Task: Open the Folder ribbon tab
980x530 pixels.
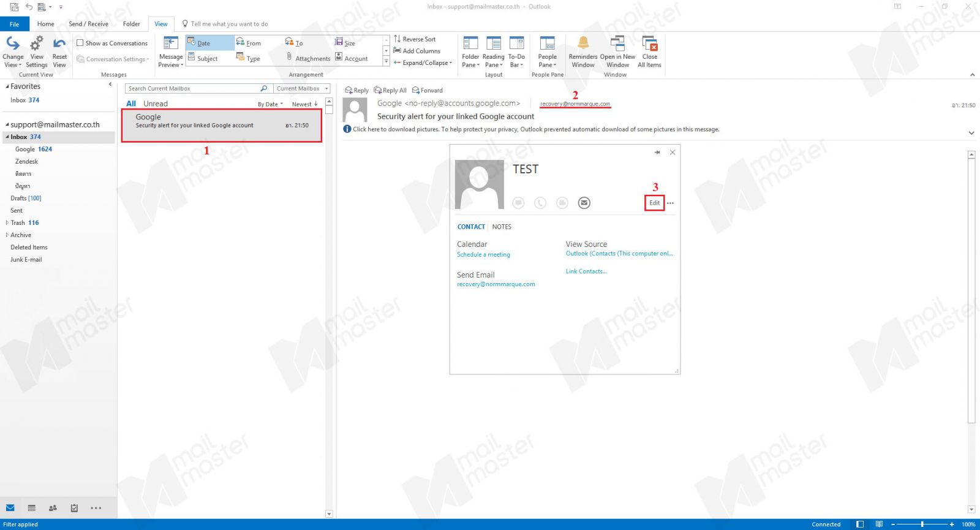Action: [131, 24]
